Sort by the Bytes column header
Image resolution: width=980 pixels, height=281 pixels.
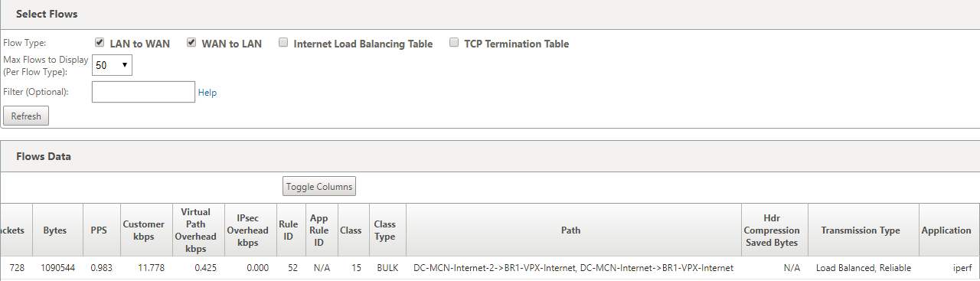coord(55,230)
